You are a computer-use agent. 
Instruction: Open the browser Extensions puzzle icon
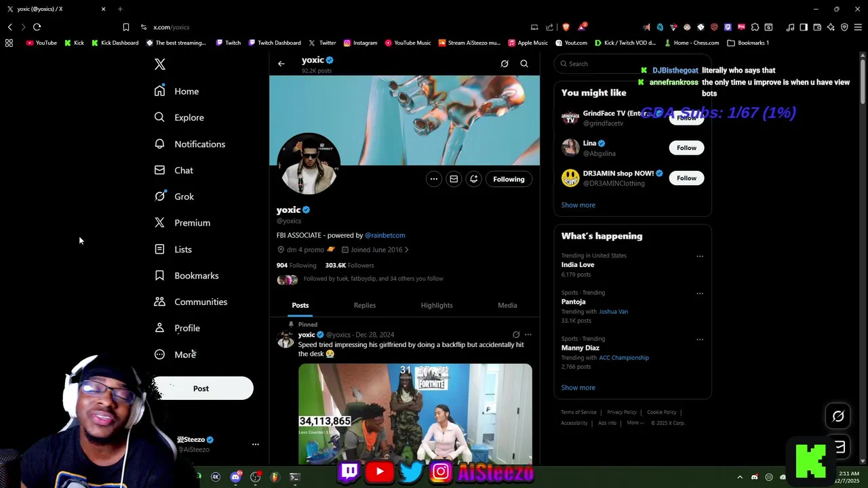(755, 27)
